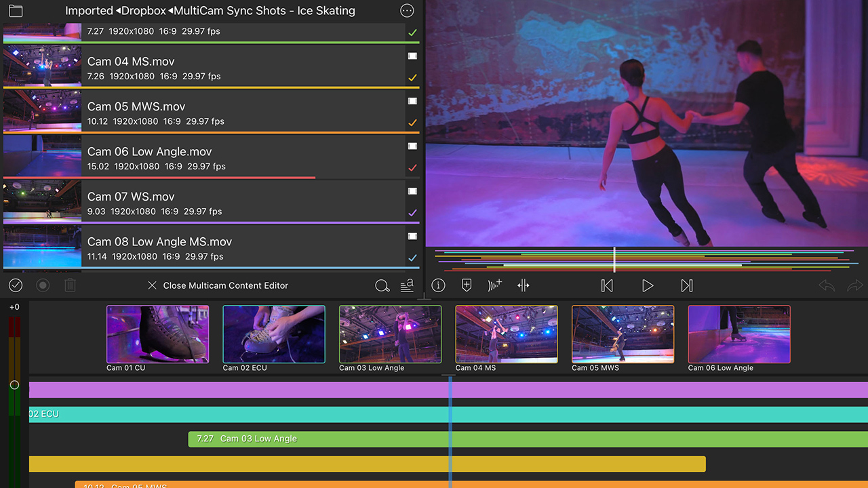
Task: Select the teal 02 ECU timeline track
Action: [x=448, y=414]
